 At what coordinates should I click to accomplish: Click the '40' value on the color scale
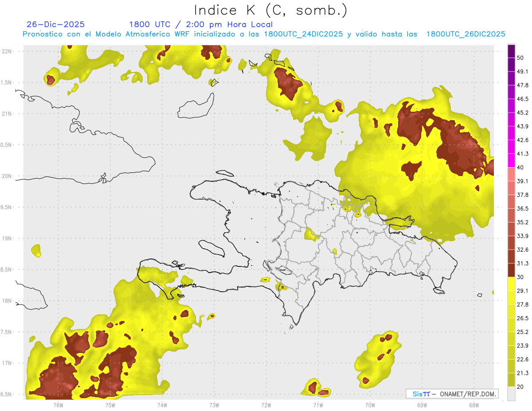point(520,167)
